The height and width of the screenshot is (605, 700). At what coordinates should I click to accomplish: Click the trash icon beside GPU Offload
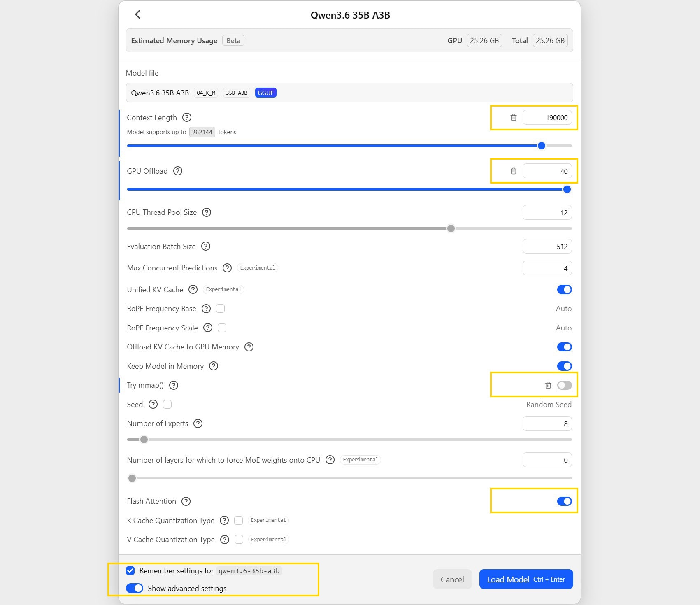pos(513,171)
